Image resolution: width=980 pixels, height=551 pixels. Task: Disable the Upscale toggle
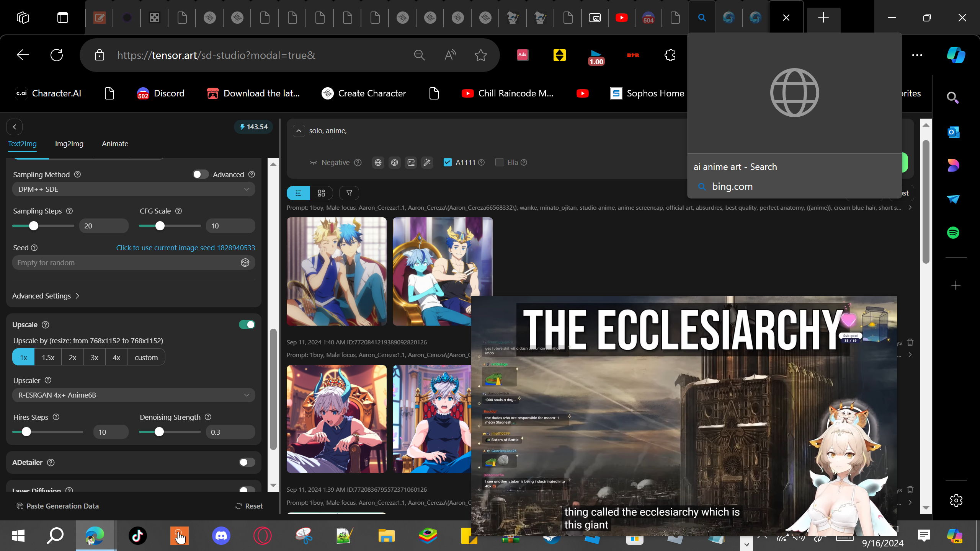pos(247,324)
